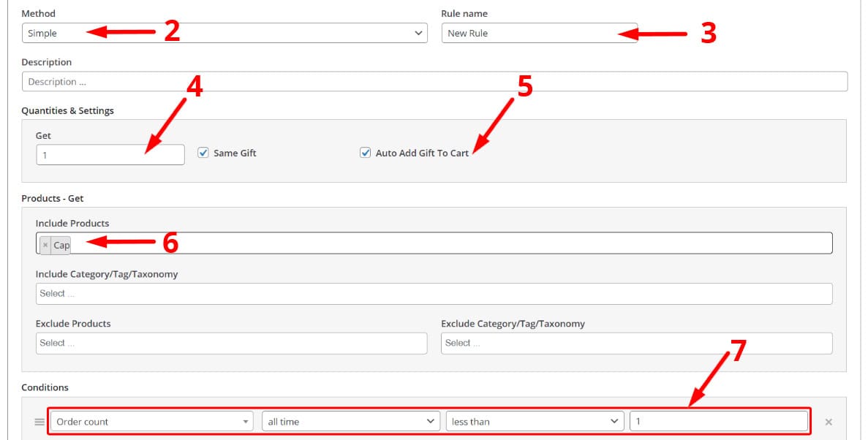Disable Auto Add Gift To Cart checkbox
This screenshot has height=440, width=868.
(366, 153)
